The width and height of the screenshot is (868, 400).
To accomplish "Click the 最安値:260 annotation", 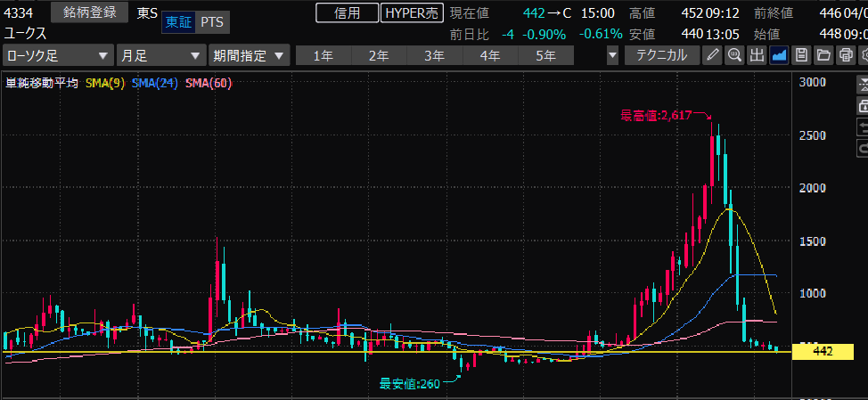I will [409, 383].
